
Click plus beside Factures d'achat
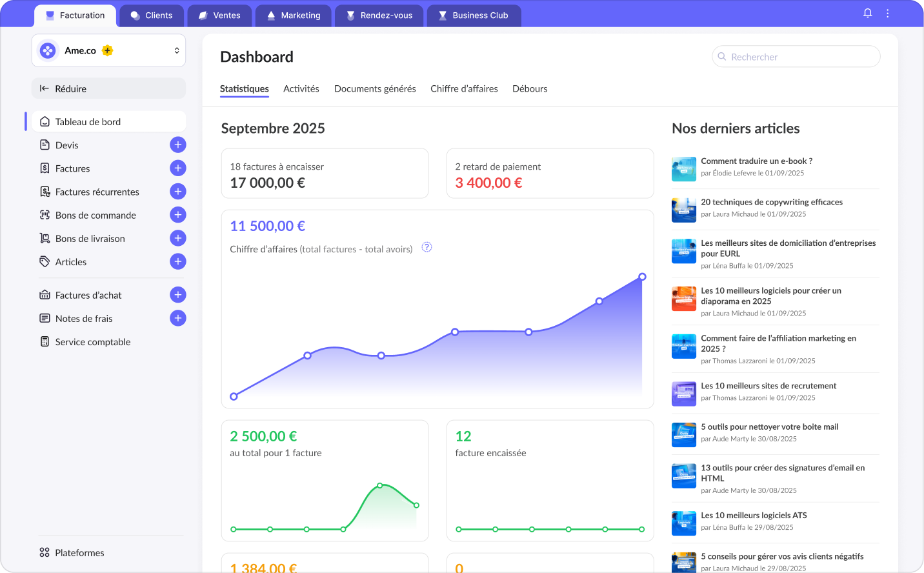click(x=178, y=295)
